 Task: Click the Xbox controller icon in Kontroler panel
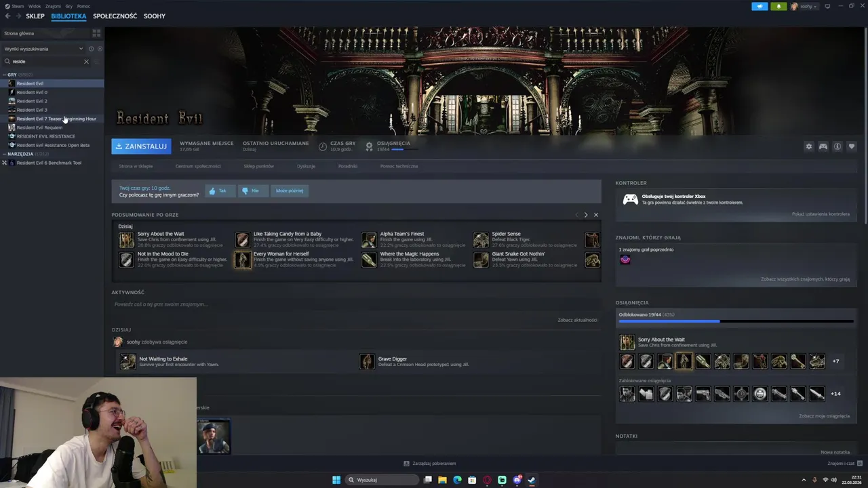631,199
